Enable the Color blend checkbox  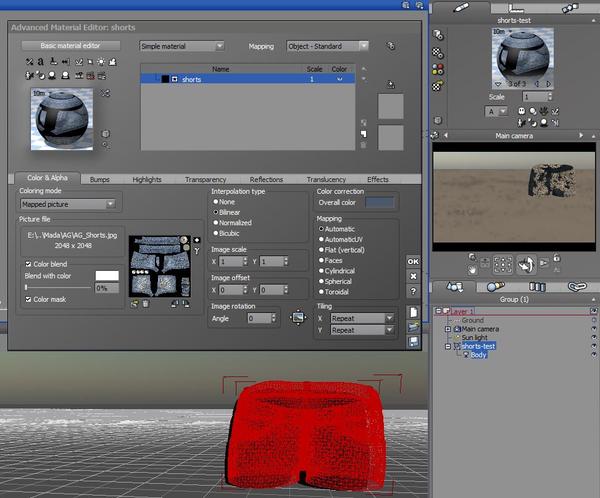[x=28, y=264]
